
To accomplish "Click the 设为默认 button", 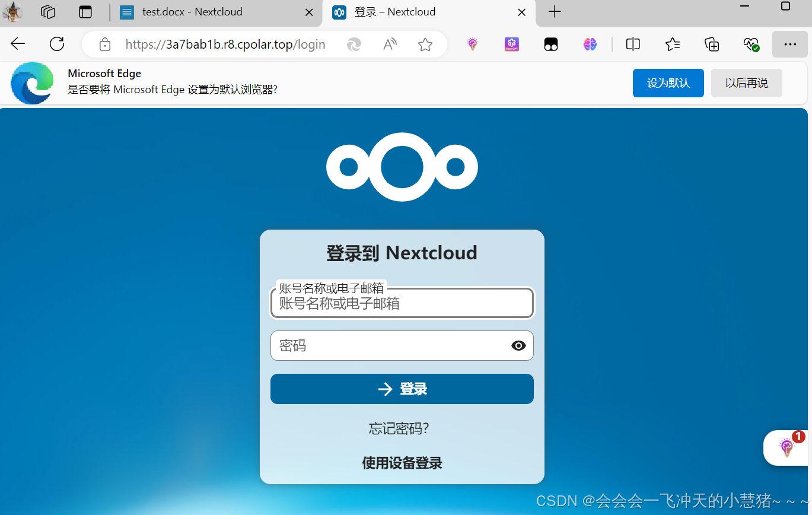I will pyautogui.click(x=668, y=83).
